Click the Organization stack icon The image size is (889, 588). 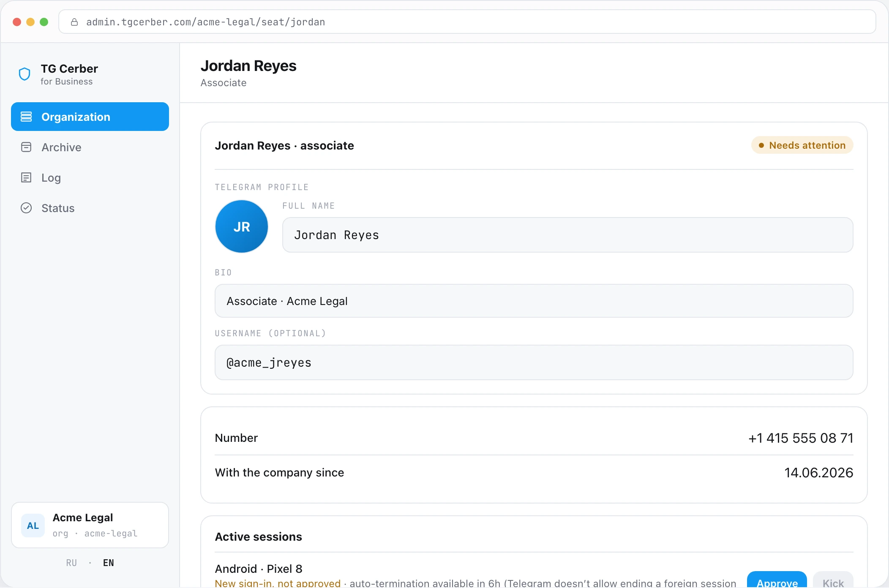pos(26,117)
